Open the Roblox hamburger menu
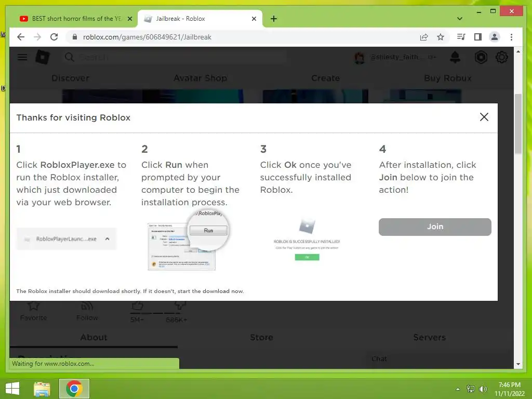The image size is (532, 399). pyautogui.click(x=22, y=57)
